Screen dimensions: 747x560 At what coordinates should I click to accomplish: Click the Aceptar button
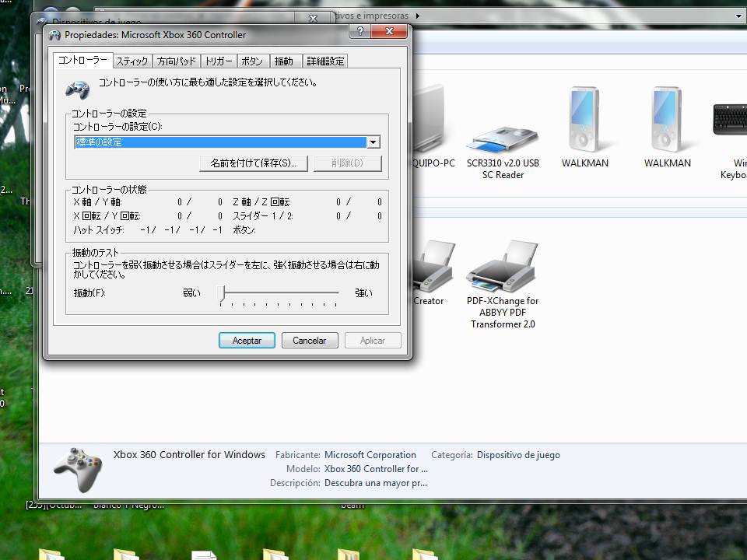point(247,341)
